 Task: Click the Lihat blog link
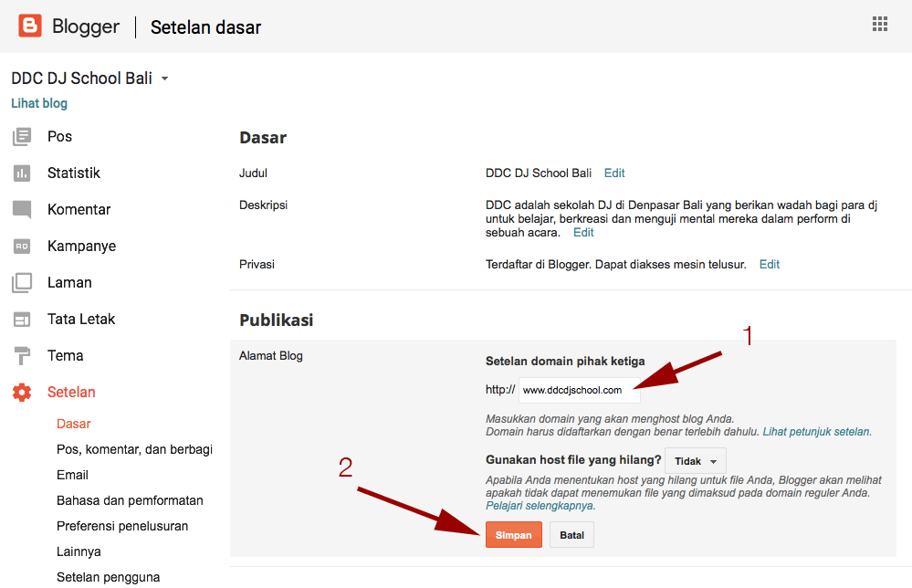pos(39,103)
